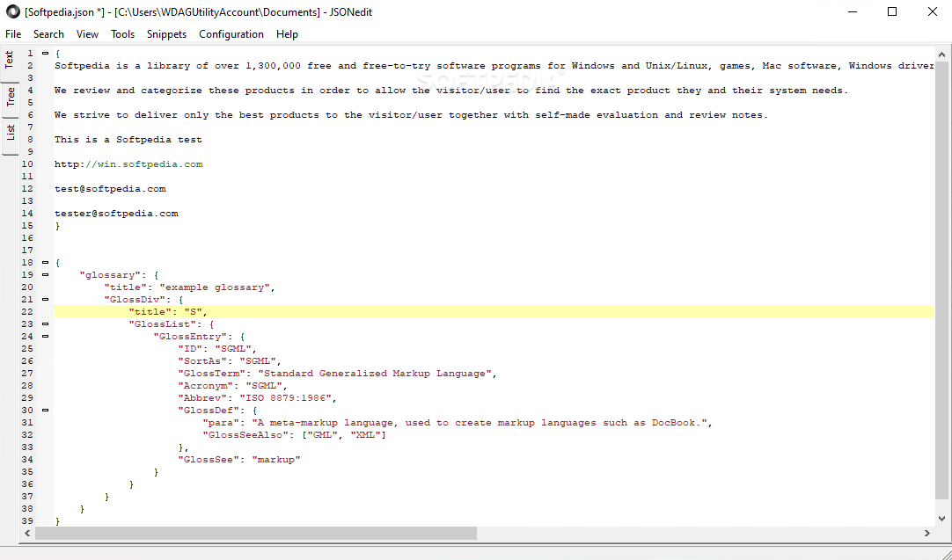Close the JSONedit window
The width and height of the screenshot is (952, 560).
tap(932, 11)
